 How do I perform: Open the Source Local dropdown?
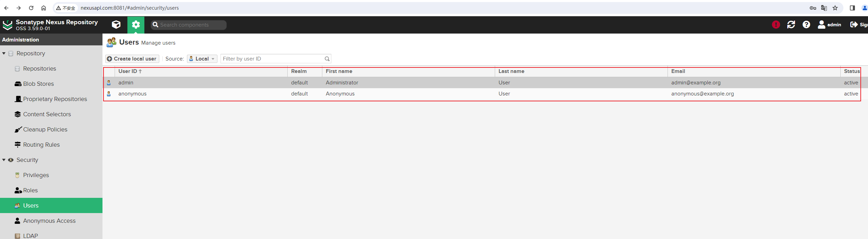pos(202,59)
